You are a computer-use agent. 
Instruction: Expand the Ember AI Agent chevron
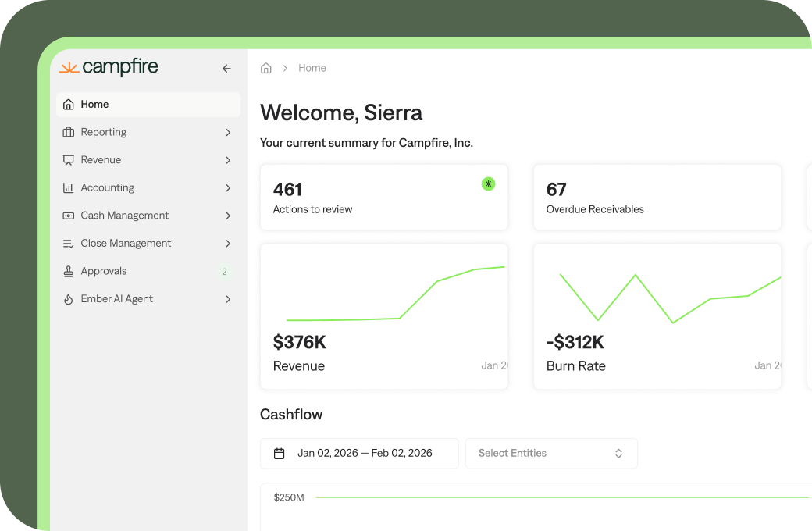(x=228, y=299)
